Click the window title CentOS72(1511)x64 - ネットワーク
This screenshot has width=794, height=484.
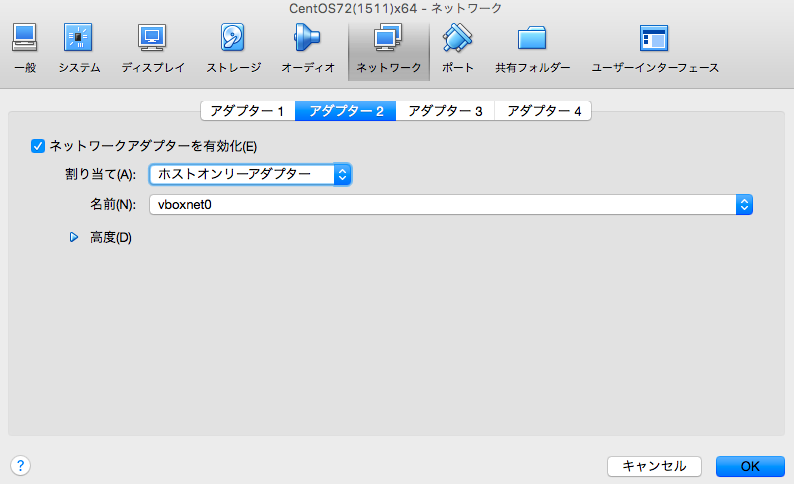(395, 8)
